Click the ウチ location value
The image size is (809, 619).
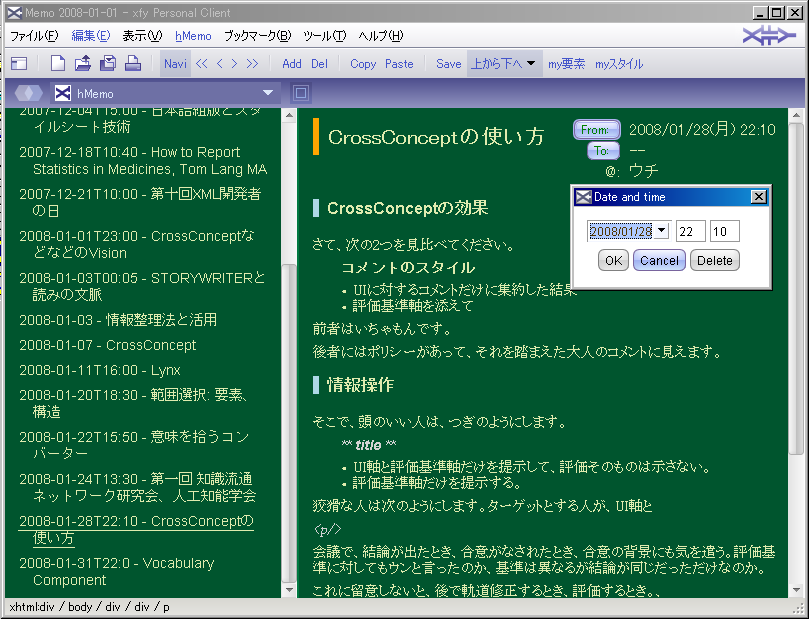(x=643, y=170)
